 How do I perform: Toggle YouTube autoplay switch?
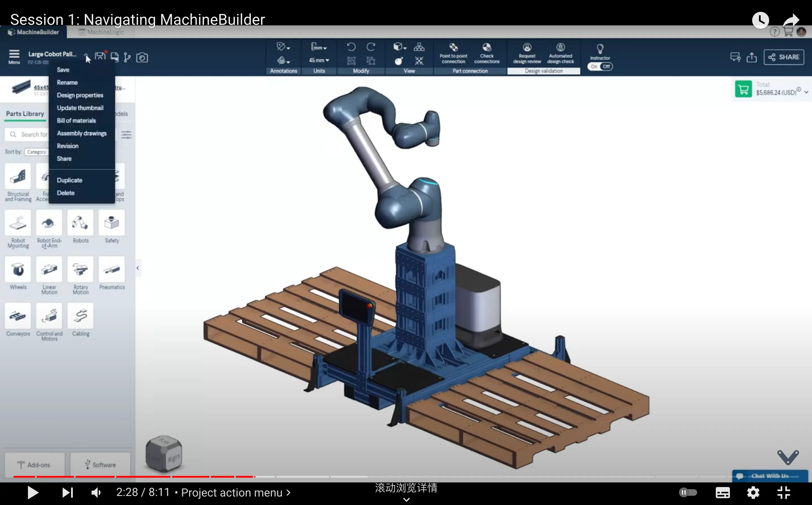[688, 492]
